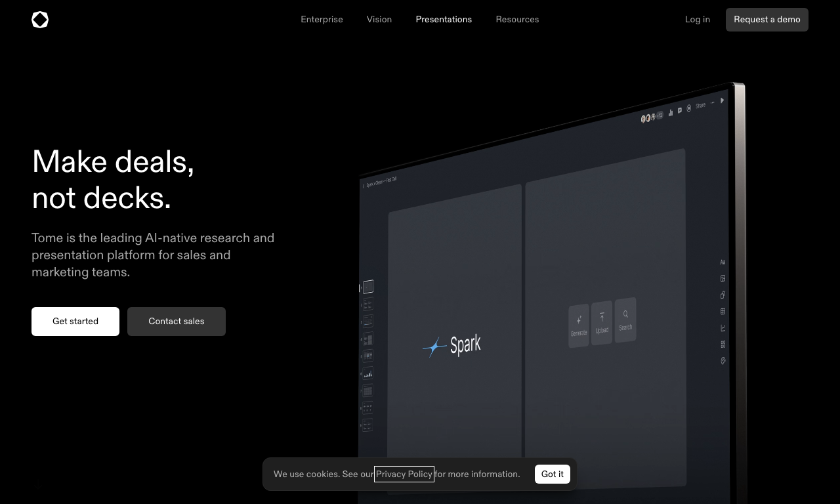This screenshot has width=840, height=504.
Task: Select the image tool icon in sidebar
Action: pos(723,278)
